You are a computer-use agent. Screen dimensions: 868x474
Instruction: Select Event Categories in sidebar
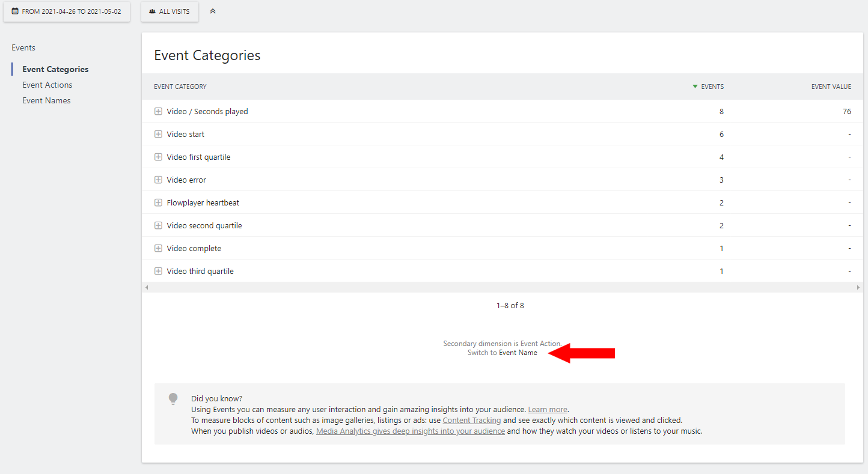click(55, 69)
